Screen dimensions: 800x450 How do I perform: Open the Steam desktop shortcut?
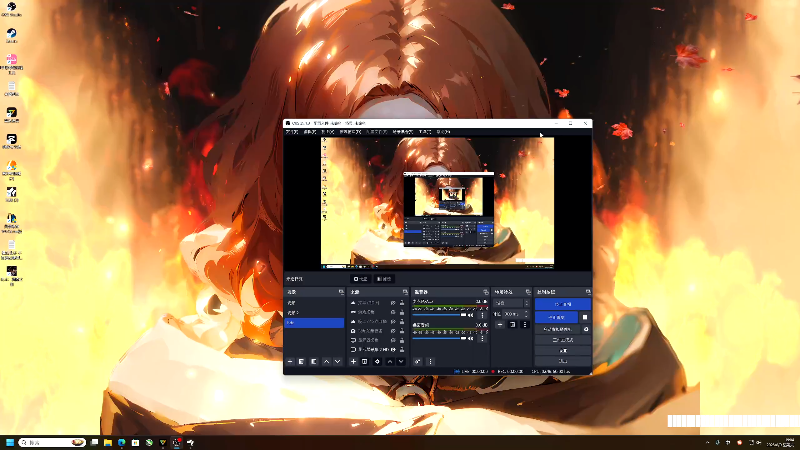tap(11, 36)
